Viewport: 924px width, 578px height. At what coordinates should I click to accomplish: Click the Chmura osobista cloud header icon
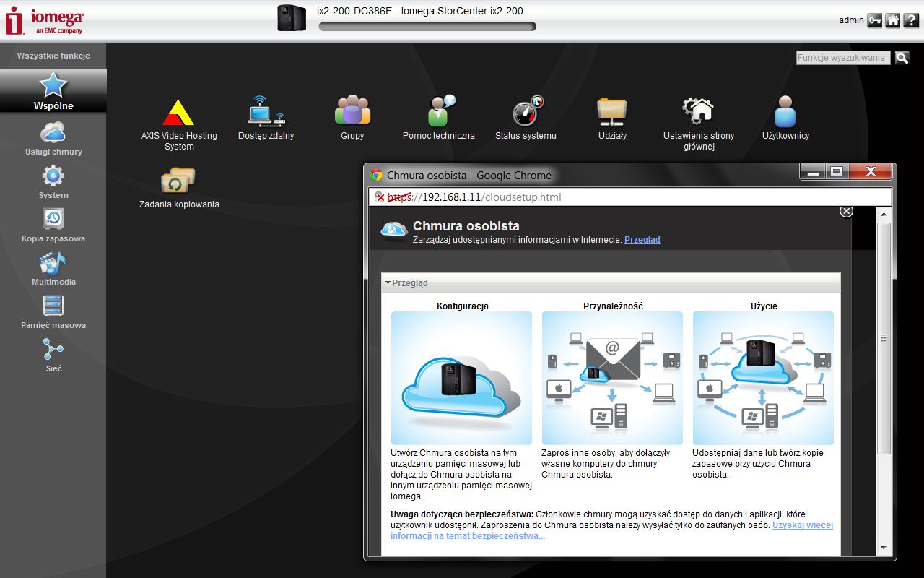(393, 229)
